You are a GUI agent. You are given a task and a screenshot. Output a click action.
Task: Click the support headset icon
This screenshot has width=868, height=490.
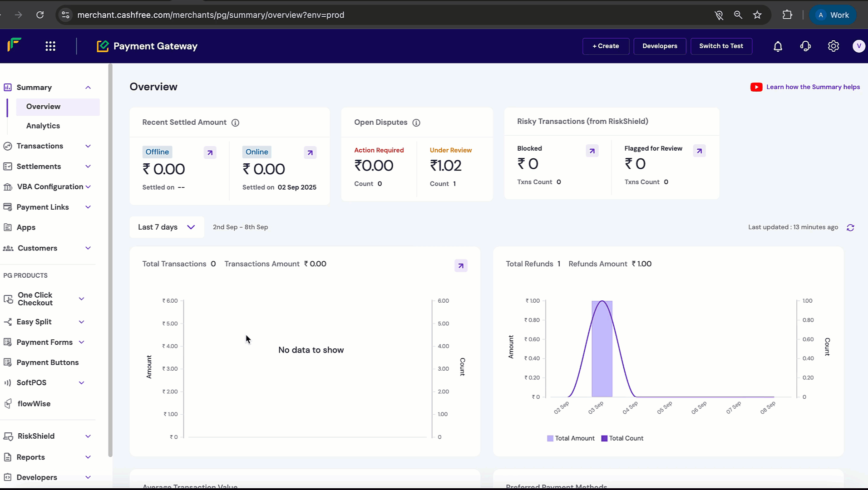pyautogui.click(x=805, y=46)
